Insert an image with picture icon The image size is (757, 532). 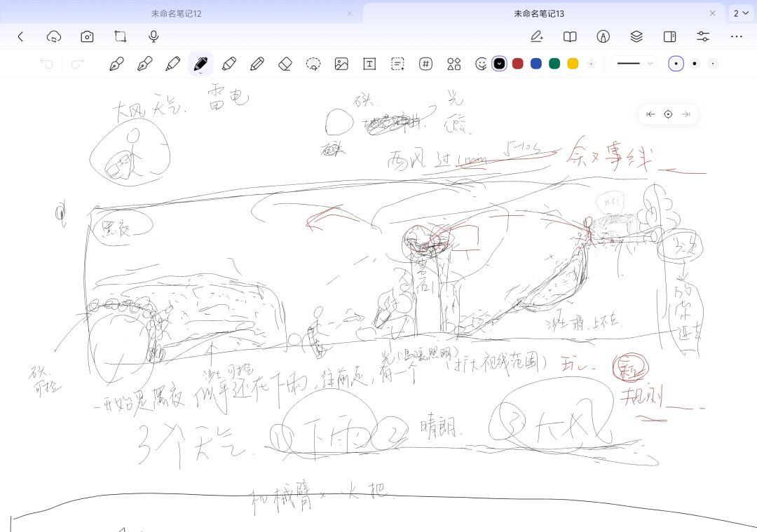(x=341, y=64)
